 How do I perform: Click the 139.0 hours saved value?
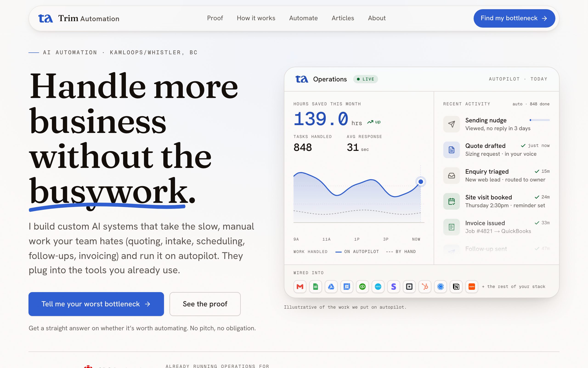[x=321, y=119]
